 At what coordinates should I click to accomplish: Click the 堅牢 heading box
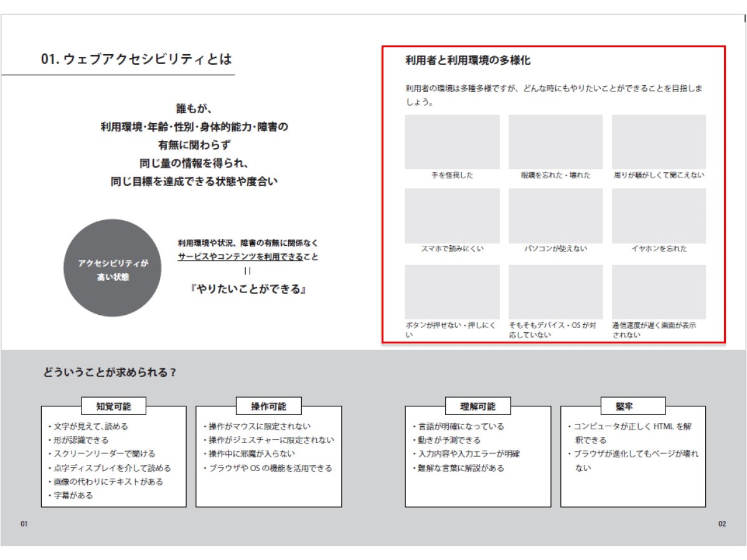pyautogui.click(x=632, y=406)
